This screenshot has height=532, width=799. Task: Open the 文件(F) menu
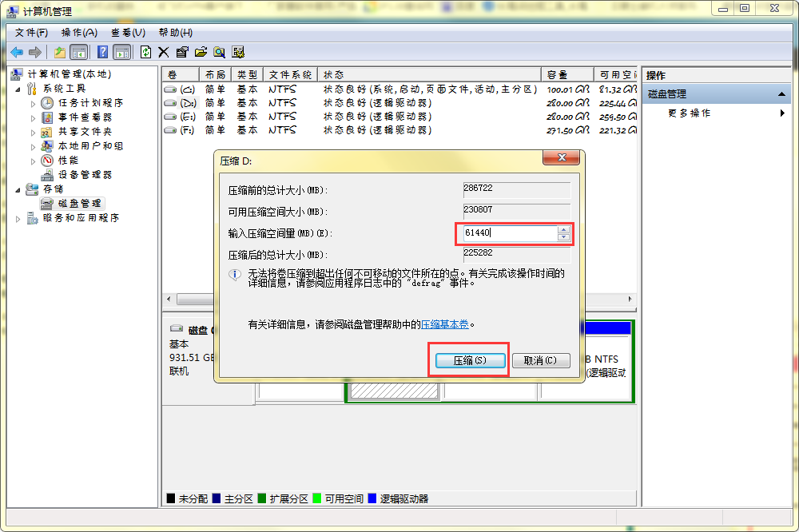(31, 33)
